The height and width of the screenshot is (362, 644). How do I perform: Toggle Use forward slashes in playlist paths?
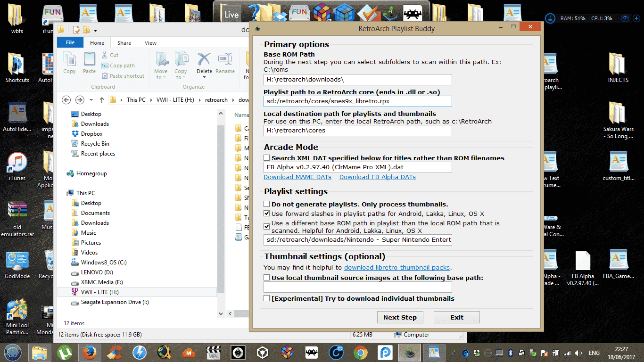[x=267, y=214]
